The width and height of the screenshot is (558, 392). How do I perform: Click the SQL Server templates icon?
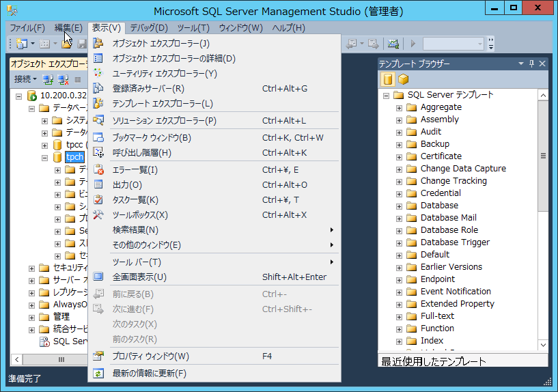[x=387, y=79]
